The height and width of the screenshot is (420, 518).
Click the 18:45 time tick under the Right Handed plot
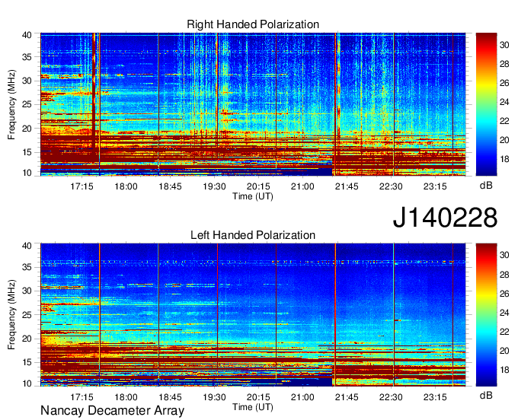[x=170, y=186]
